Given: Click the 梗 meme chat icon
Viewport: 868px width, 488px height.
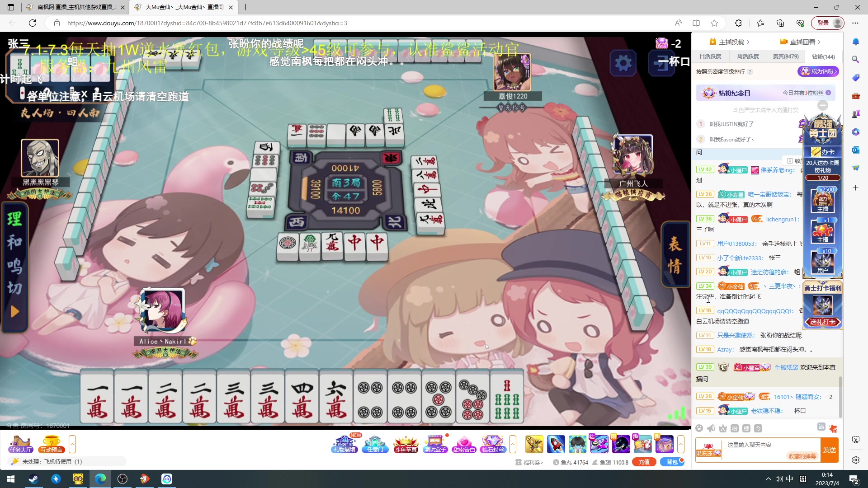Looking at the screenshot, I should coord(746,428).
